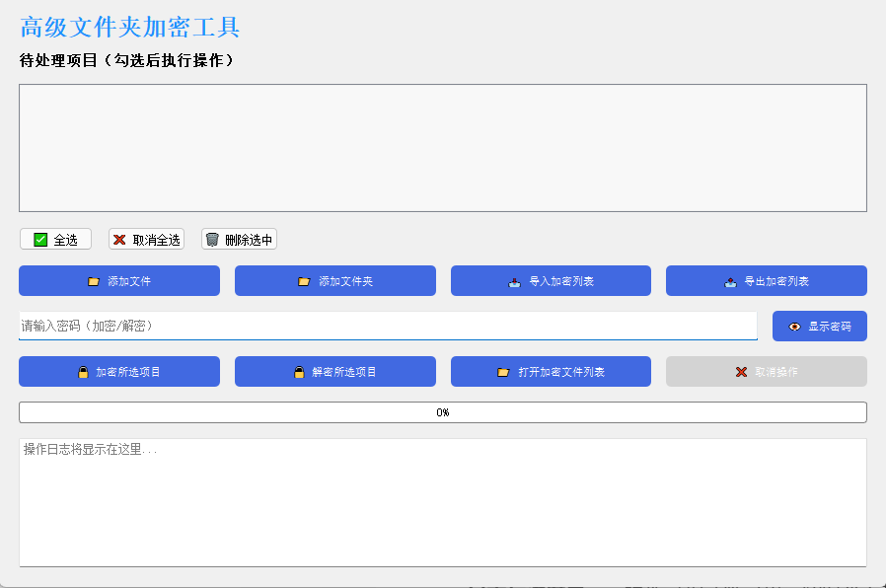Screen dimensions: 886x588
Task: Open the encrypted file list
Action: click(x=551, y=371)
